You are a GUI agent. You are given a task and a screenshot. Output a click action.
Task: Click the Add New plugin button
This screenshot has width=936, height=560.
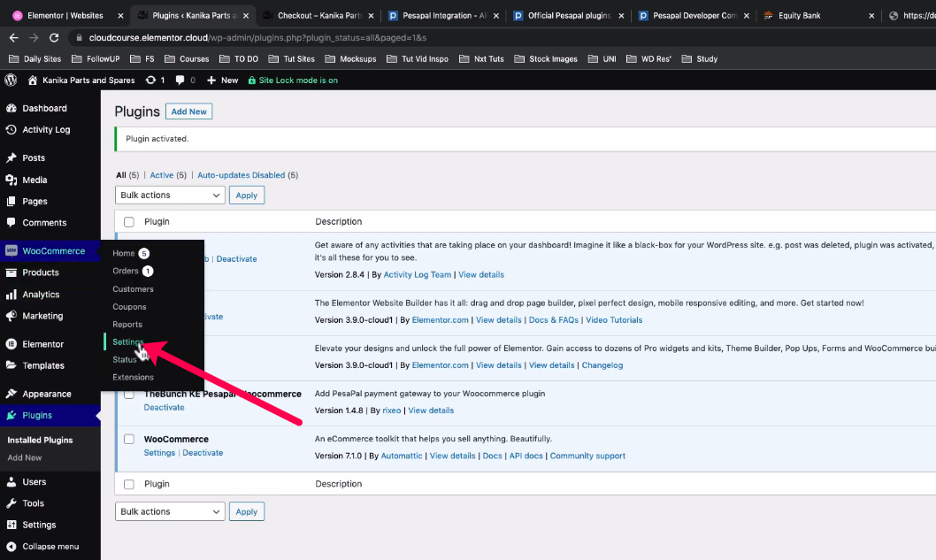tap(188, 111)
